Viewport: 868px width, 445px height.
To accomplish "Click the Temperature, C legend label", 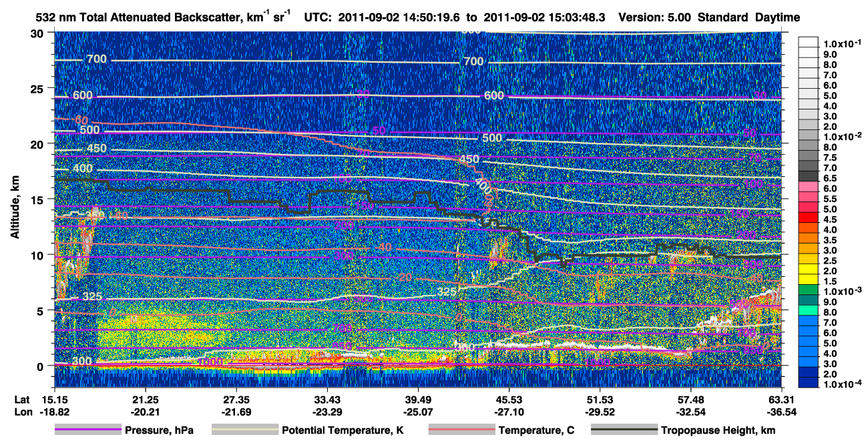I will click(x=536, y=430).
